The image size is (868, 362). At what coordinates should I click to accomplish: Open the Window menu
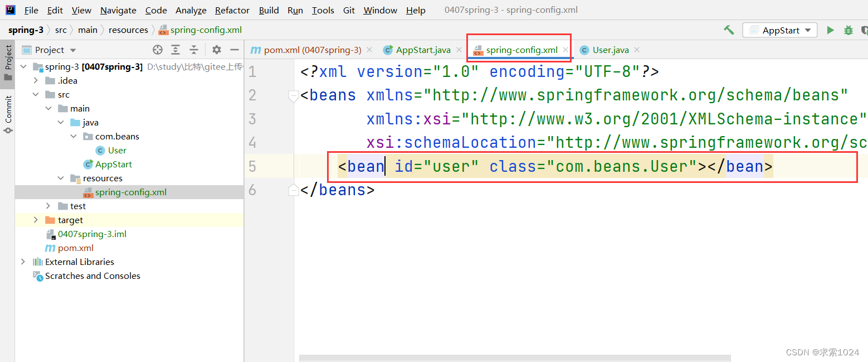coord(380,10)
